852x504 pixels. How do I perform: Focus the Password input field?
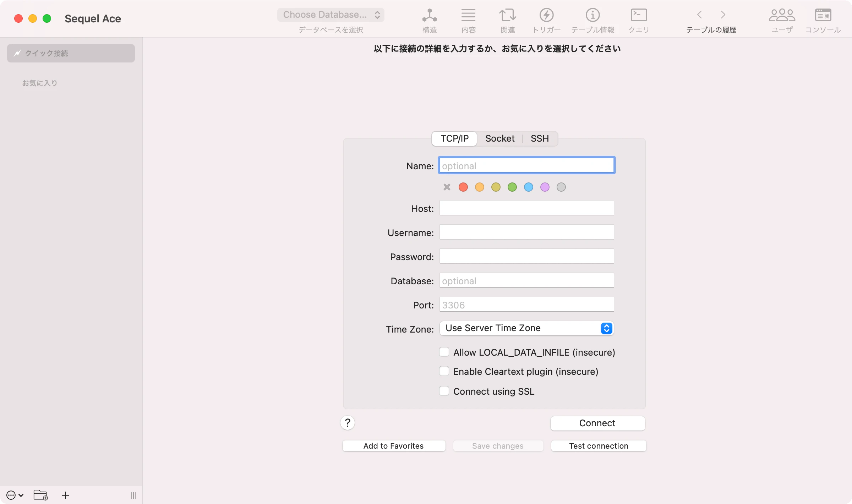[x=527, y=256]
